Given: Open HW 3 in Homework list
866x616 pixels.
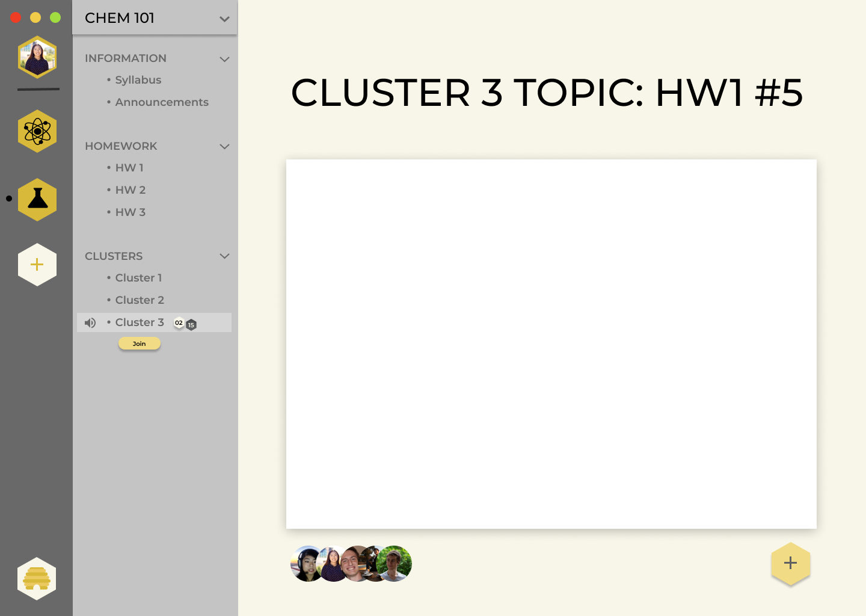Looking at the screenshot, I should point(131,212).
